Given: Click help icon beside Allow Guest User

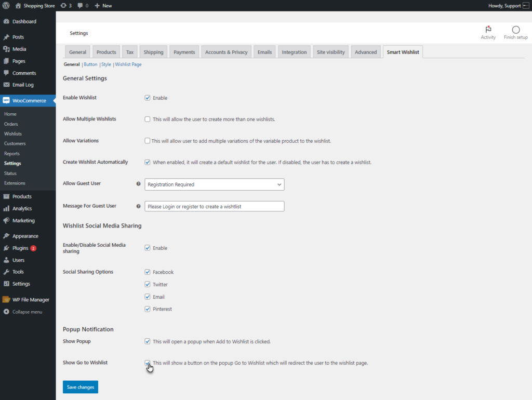Looking at the screenshot, I should [138, 184].
